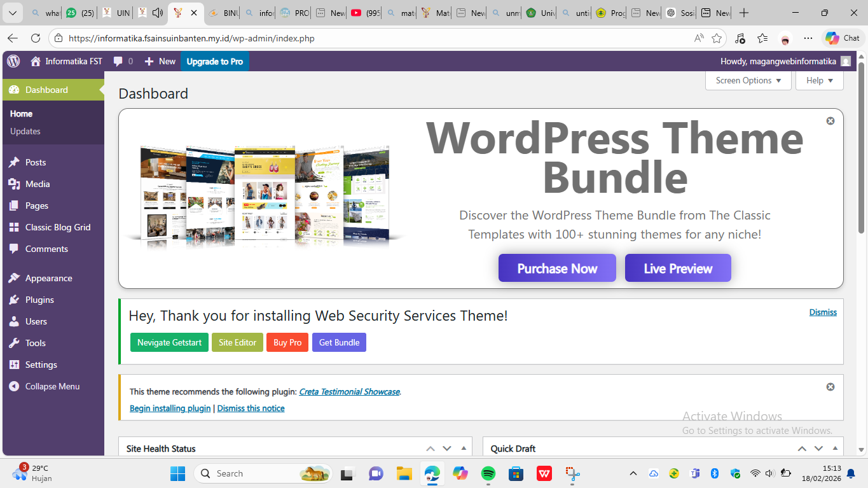868x488 pixels.
Task: Open a new browser tab with plus button
Action: tap(744, 13)
